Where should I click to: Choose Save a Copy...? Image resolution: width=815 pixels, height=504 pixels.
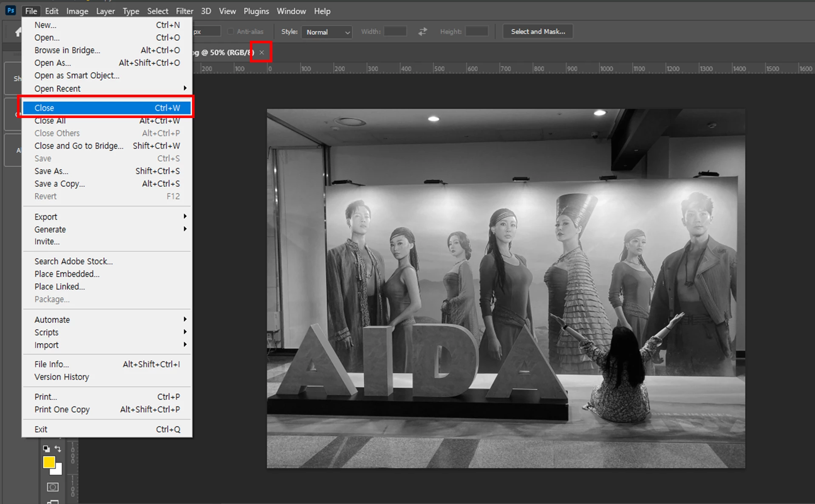point(107,184)
